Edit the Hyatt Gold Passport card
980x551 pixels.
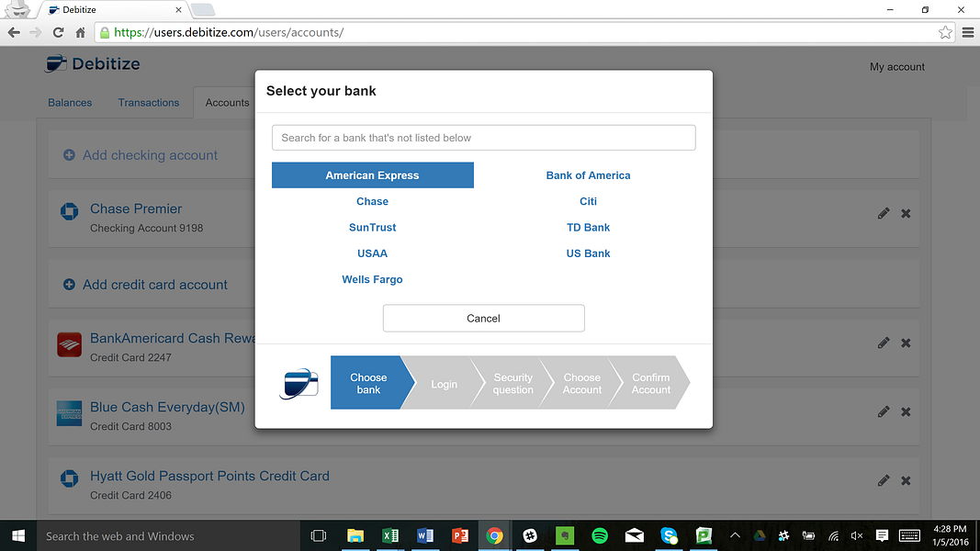click(x=884, y=480)
